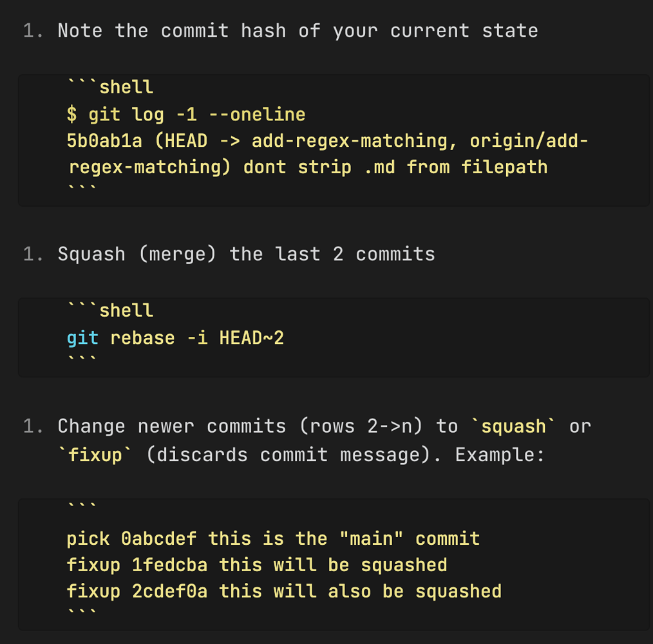Click the commit hash 5b0ab1a

(x=104, y=141)
